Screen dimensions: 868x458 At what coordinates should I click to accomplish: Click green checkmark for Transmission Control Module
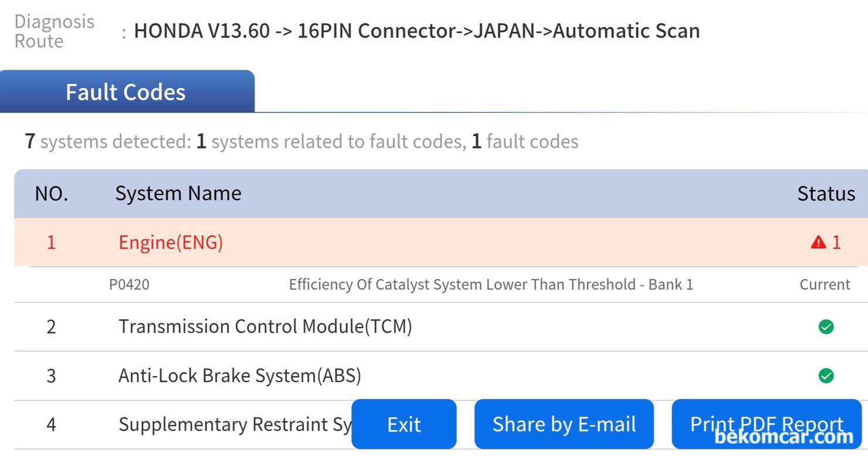(826, 327)
